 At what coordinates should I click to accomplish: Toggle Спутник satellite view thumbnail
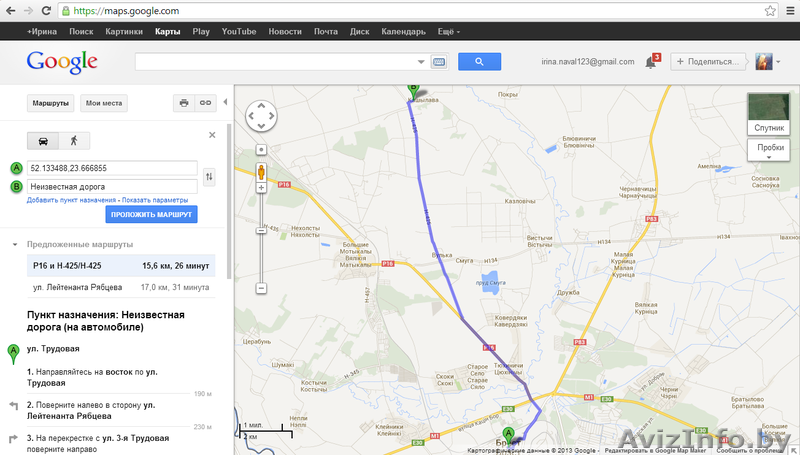[x=768, y=115]
